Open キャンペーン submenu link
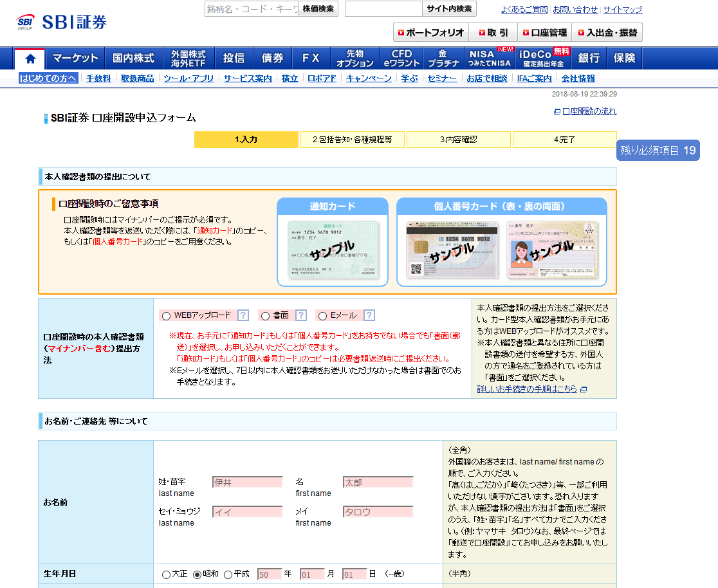The image size is (718, 588). (369, 78)
